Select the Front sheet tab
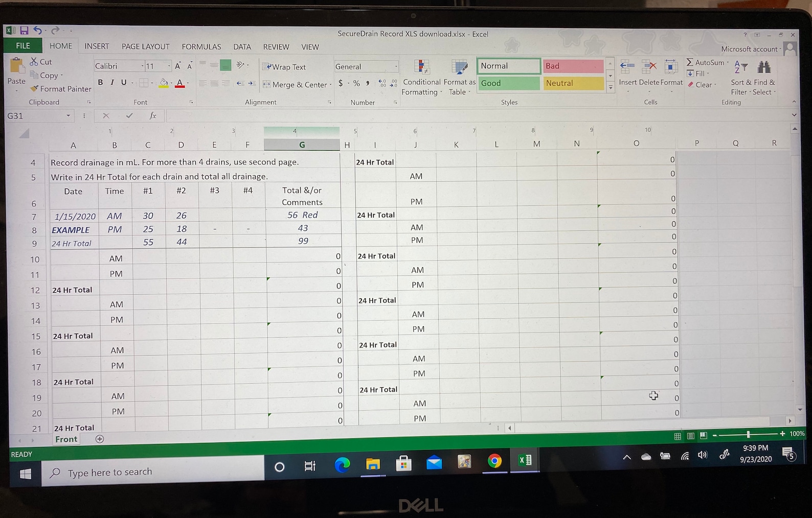 click(x=66, y=439)
